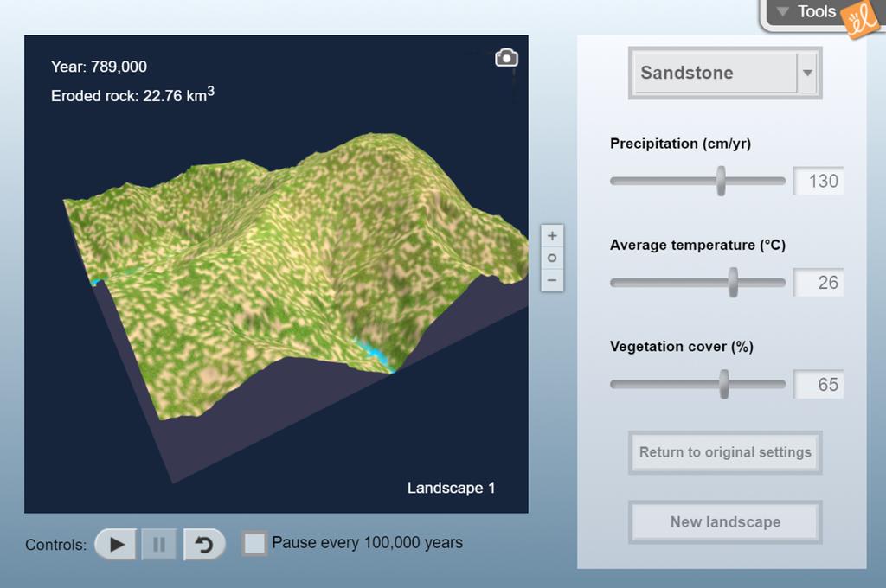
Task: Click the ExploreLearning hand logo
Action: point(859,20)
